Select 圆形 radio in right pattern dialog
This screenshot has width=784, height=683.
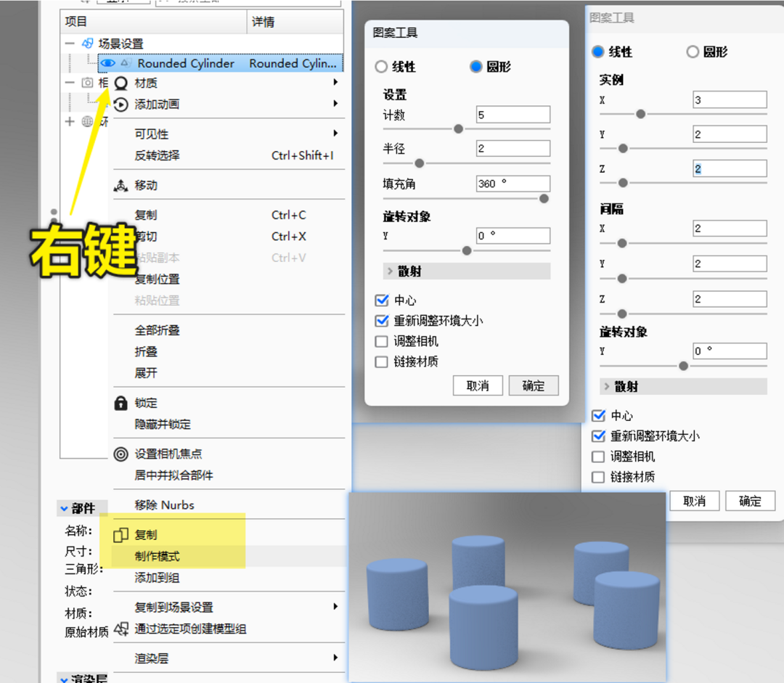(x=693, y=52)
